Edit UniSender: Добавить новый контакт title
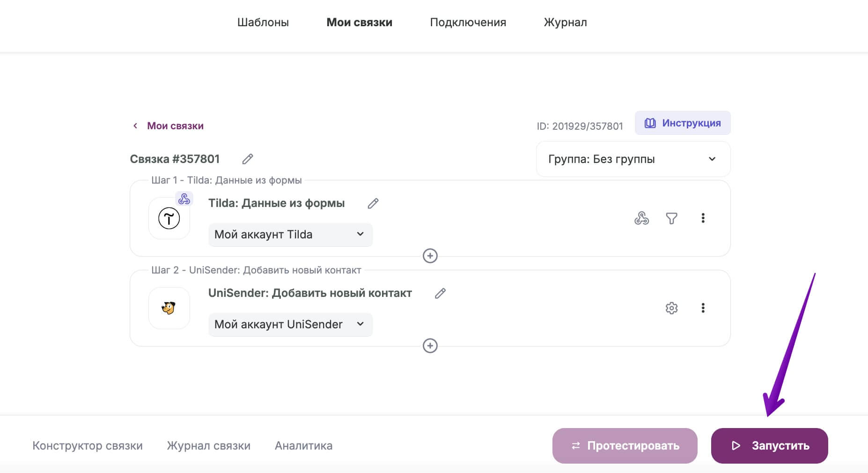Viewport: 868px width, 473px height. [440, 293]
